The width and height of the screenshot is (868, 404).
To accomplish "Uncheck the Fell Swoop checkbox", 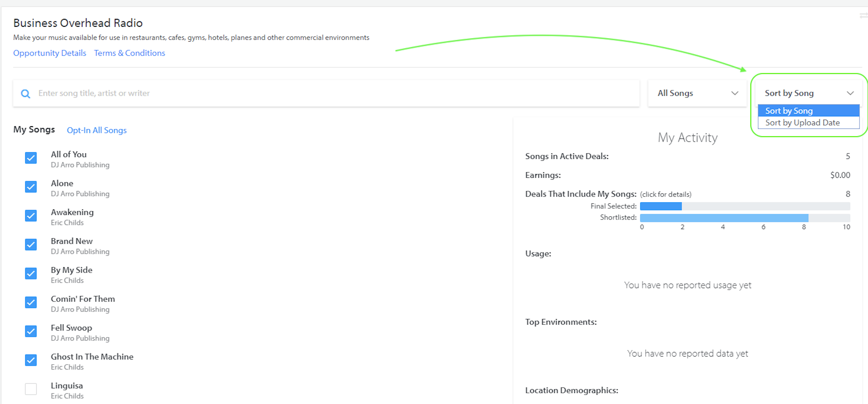I will tap(31, 331).
